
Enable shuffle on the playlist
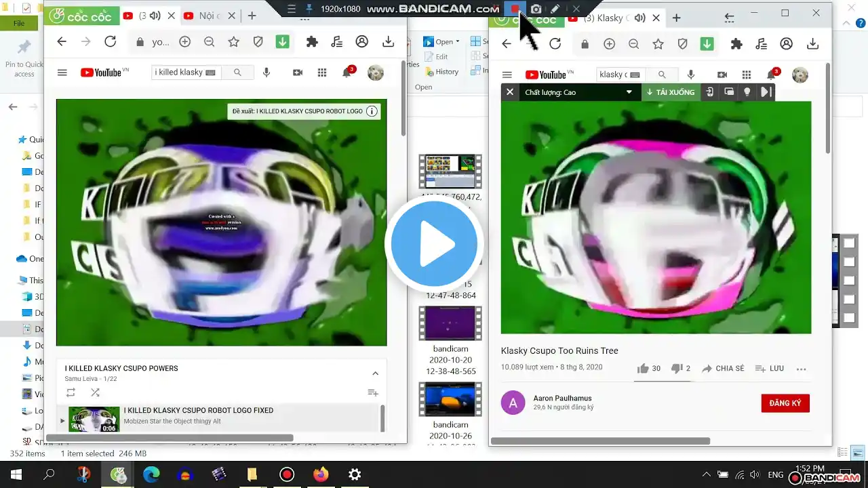(x=95, y=392)
